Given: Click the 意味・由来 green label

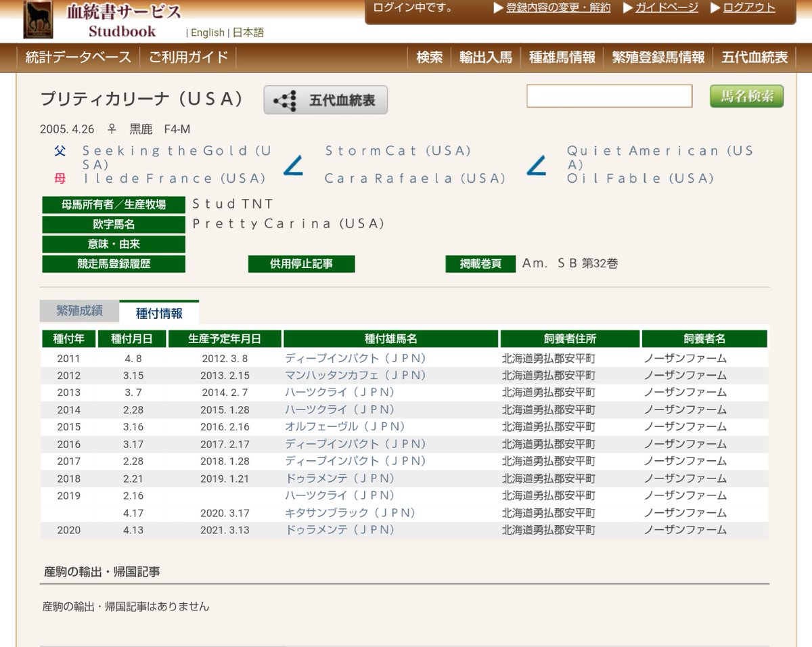Looking at the screenshot, I should coord(114,244).
